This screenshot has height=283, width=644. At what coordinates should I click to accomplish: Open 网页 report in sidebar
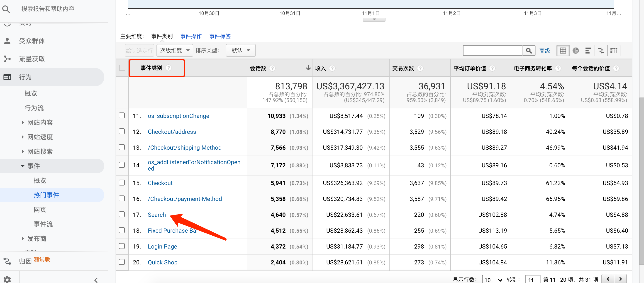pyautogui.click(x=40, y=210)
